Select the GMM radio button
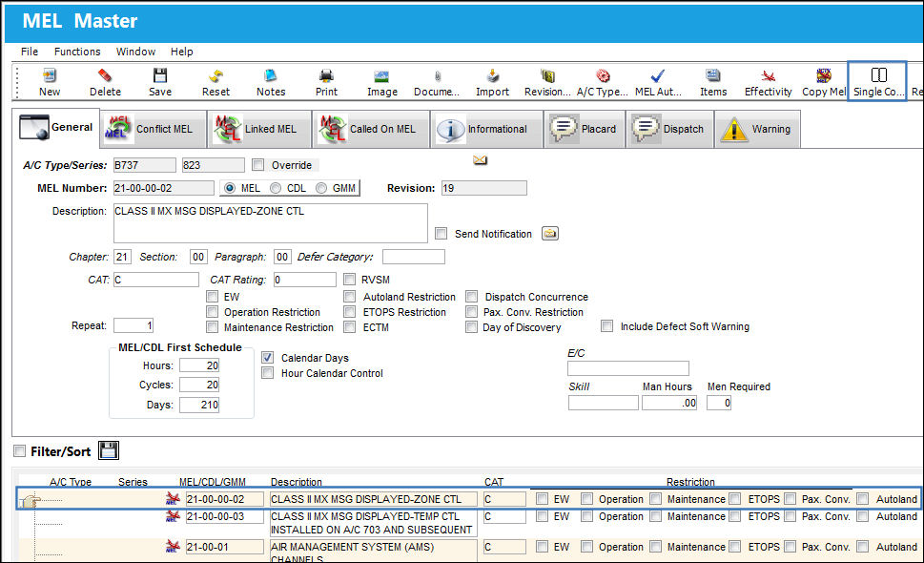This screenshot has width=924, height=563. [x=321, y=188]
